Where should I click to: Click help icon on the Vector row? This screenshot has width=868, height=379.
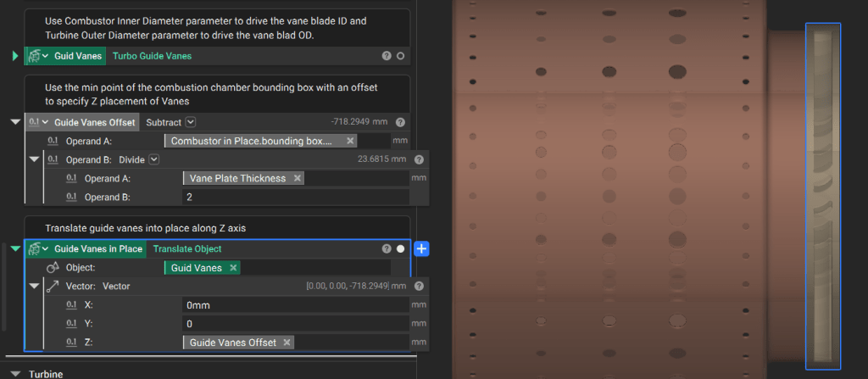(x=419, y=287)
